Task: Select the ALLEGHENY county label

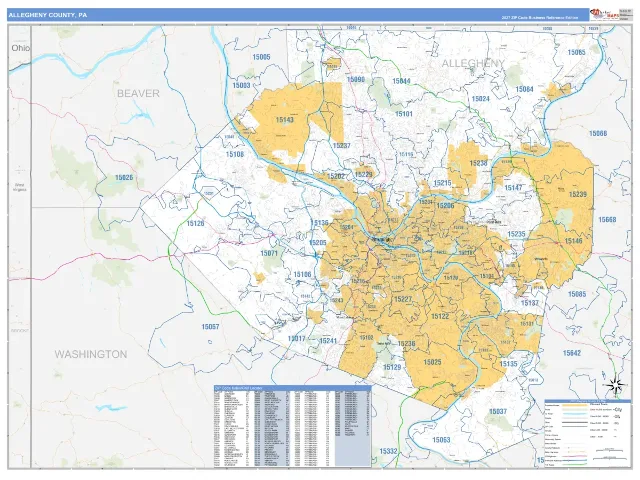Action: (473, 63)
